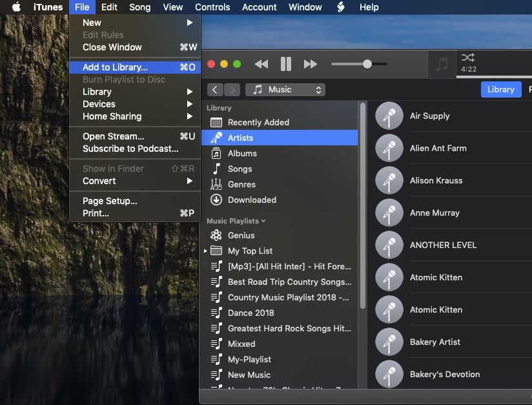Viewport: 532px width, 405px height.
Task: Open the Music media picker dropdown
Action: pos(285,90)
